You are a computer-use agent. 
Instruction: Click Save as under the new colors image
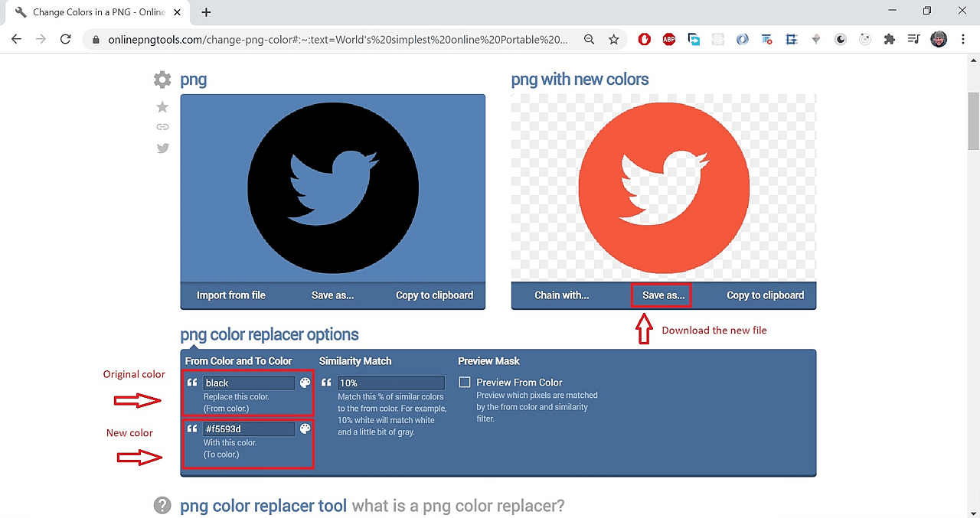click(x=663, y=295)
